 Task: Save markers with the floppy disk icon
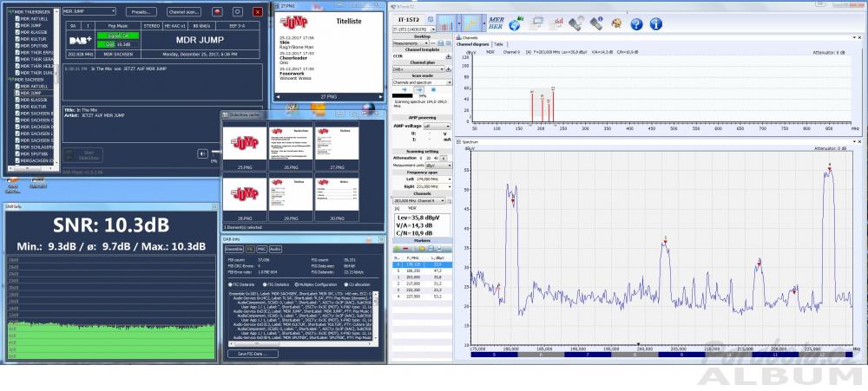(431, 249)
